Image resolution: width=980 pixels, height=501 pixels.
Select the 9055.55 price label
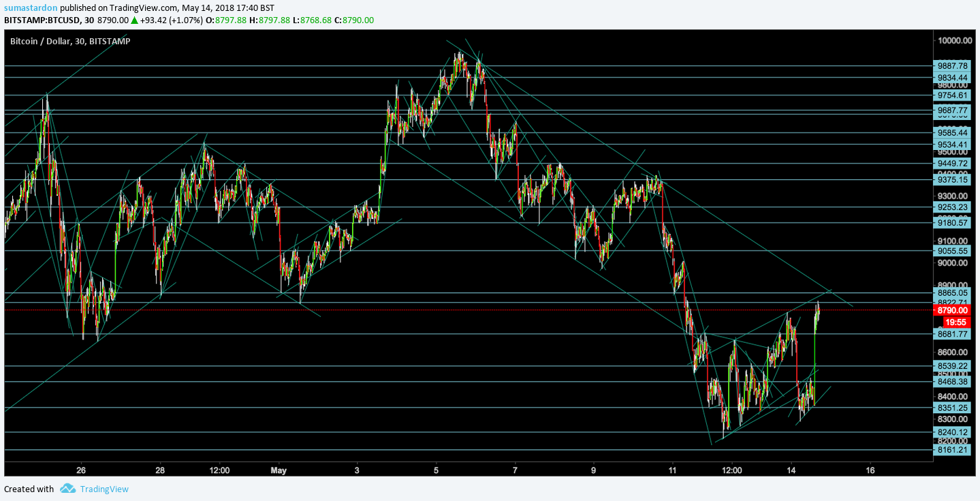pyautogui.click(x=952, y=251)
